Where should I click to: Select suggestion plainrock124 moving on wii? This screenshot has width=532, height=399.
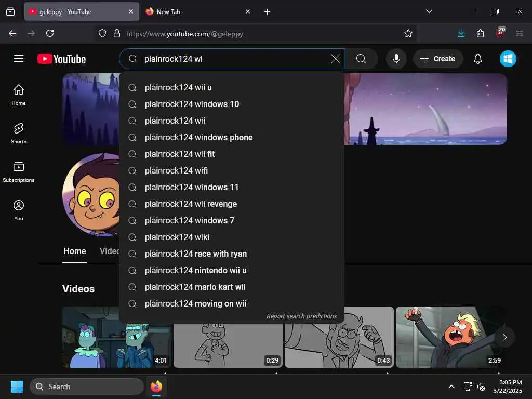232,303
